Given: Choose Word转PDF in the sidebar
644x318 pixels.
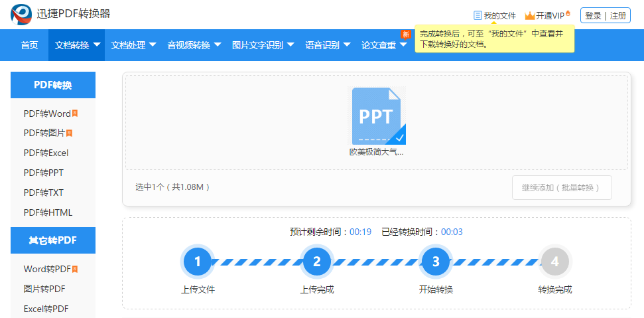Looking at the screenshot, I should [x=47, y=270].
